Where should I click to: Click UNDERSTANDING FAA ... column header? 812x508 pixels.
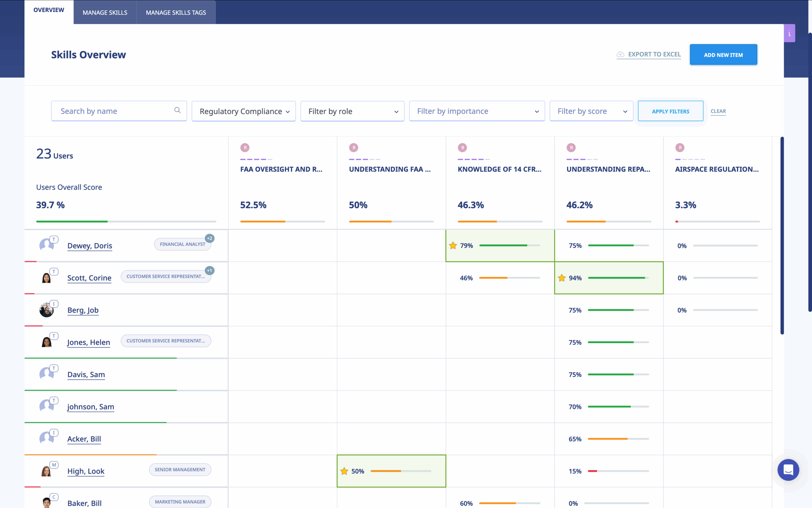coord(390,169)
